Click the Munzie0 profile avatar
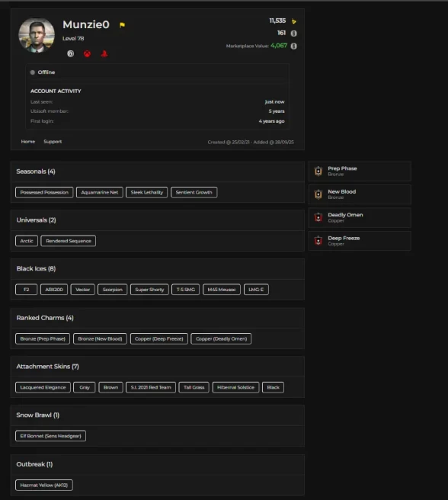448x500 pixels. click(37, 35)
